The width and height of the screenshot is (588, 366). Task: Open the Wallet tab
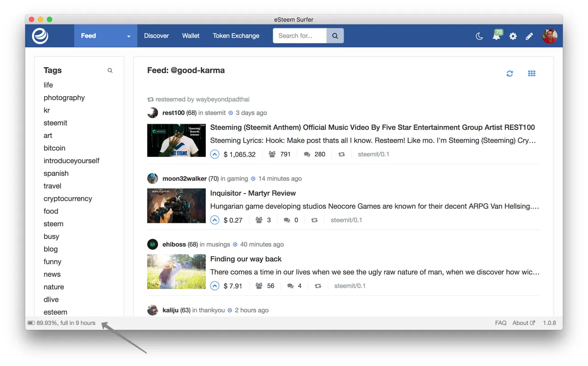[191, 36]
